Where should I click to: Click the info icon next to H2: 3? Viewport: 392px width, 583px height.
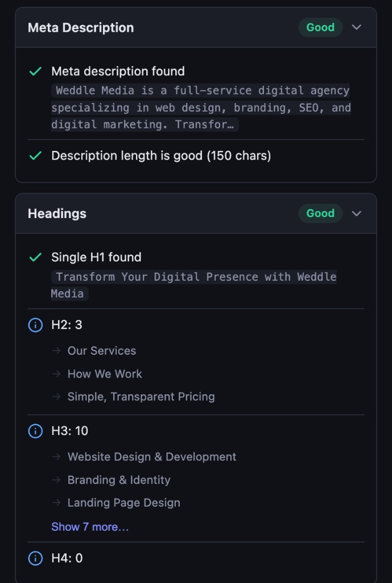pyautogui.click(x=35, y=325)
